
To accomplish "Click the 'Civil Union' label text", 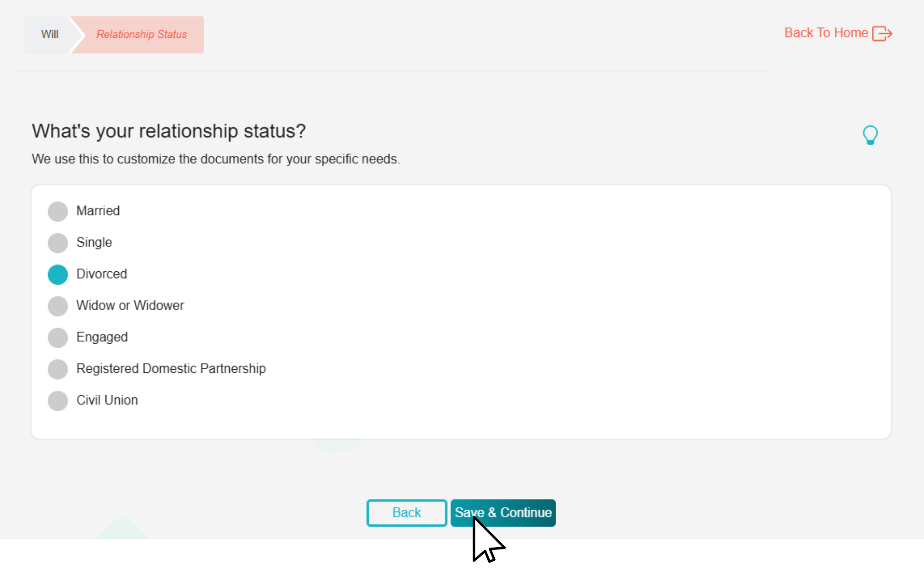I will pyautogui.click(x=107, y=400).
